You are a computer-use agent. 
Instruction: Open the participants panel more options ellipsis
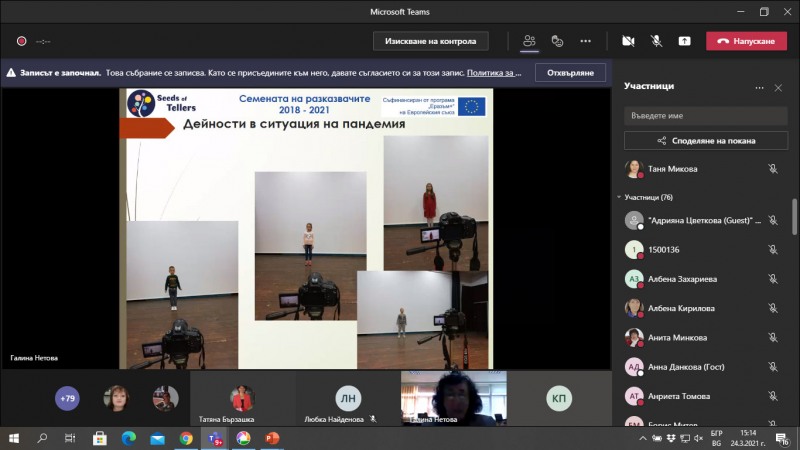point(759,88)
